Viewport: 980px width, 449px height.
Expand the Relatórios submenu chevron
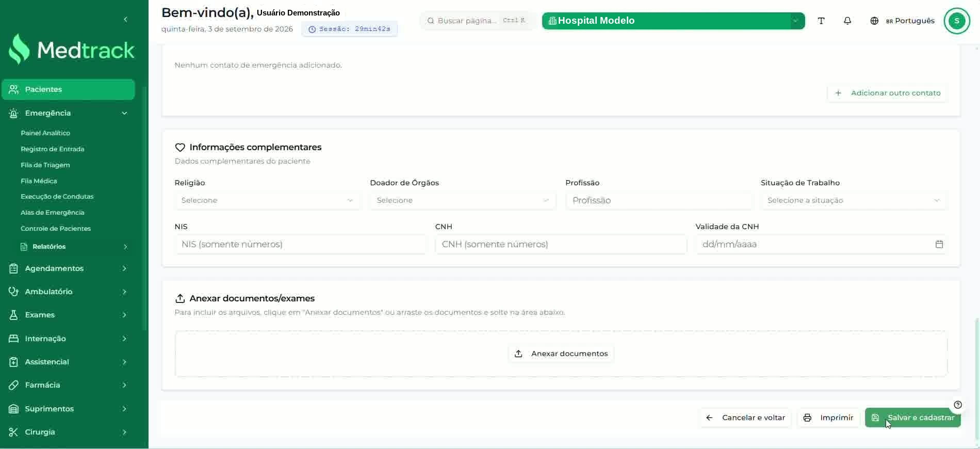point(125,247)
